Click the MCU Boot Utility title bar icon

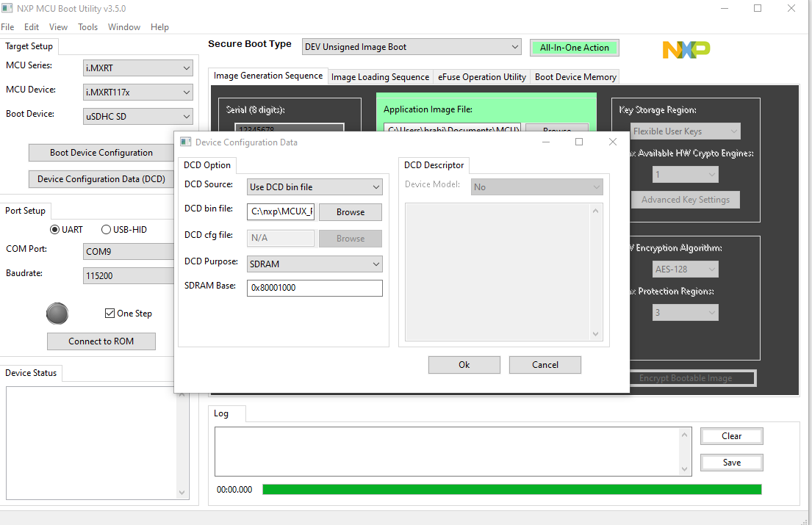click(8, 8)
